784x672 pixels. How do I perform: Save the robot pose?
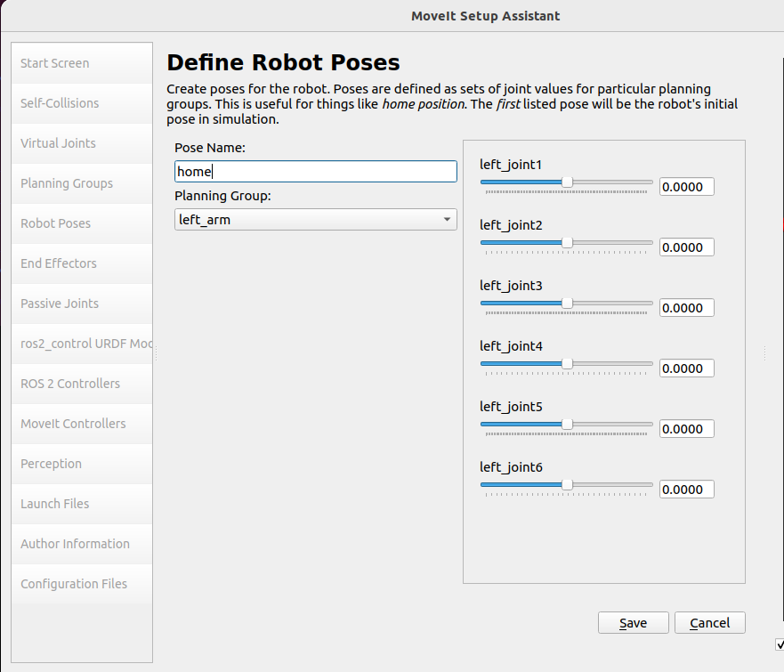tap(633, 623)
